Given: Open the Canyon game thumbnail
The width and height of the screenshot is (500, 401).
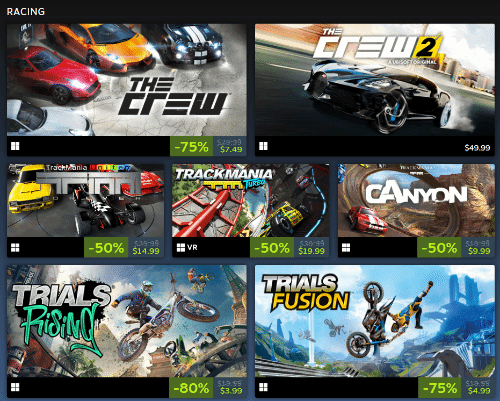Looking at the screenshot, I should coord(416,200).
